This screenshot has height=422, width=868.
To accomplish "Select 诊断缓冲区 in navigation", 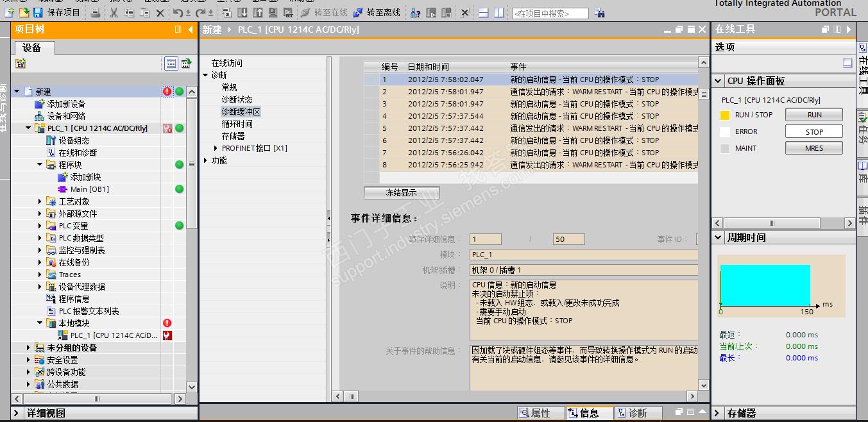I will (241, 112).
